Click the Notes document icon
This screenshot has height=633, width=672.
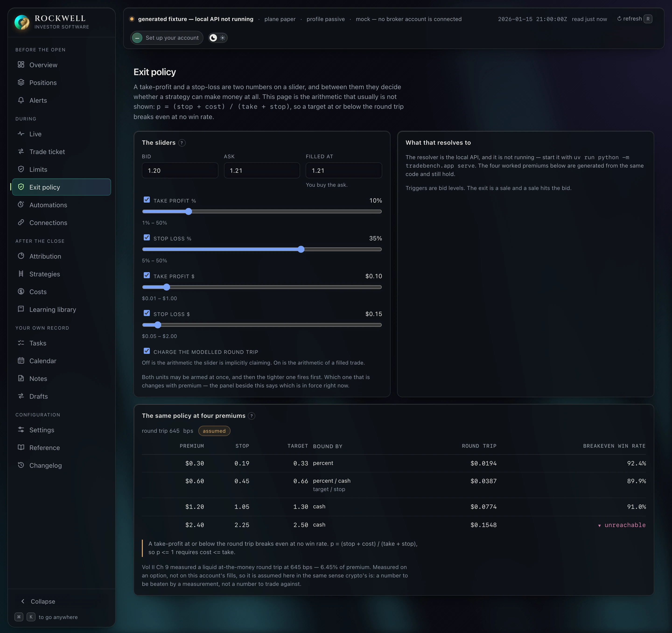21,378
